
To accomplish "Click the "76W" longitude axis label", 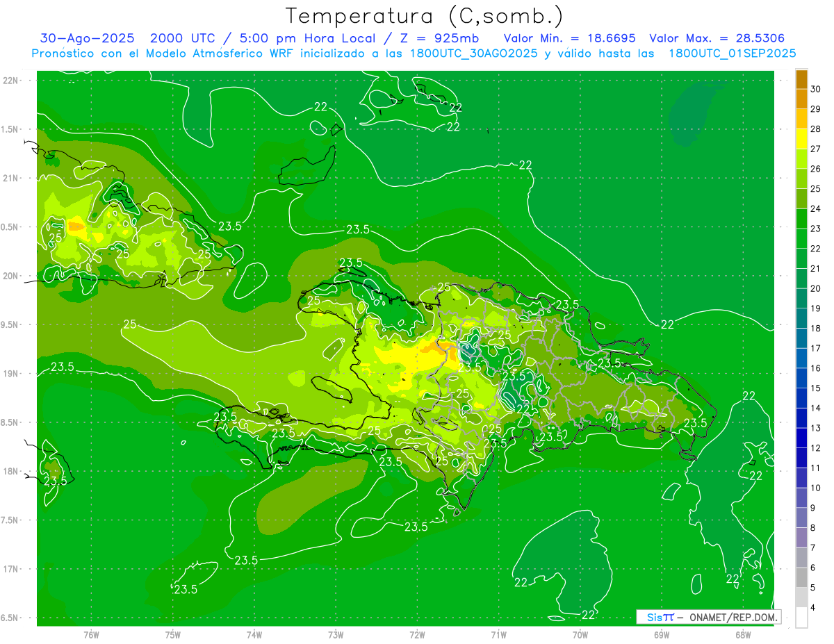I will (91, 635).
